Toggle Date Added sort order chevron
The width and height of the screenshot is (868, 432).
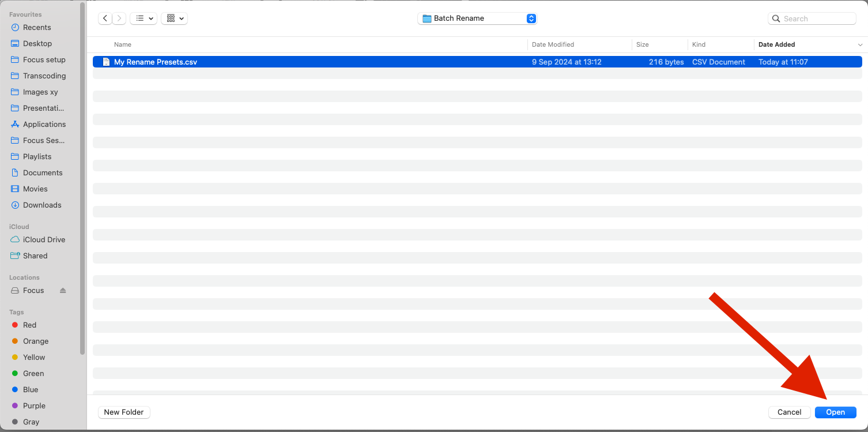(860, 44)
